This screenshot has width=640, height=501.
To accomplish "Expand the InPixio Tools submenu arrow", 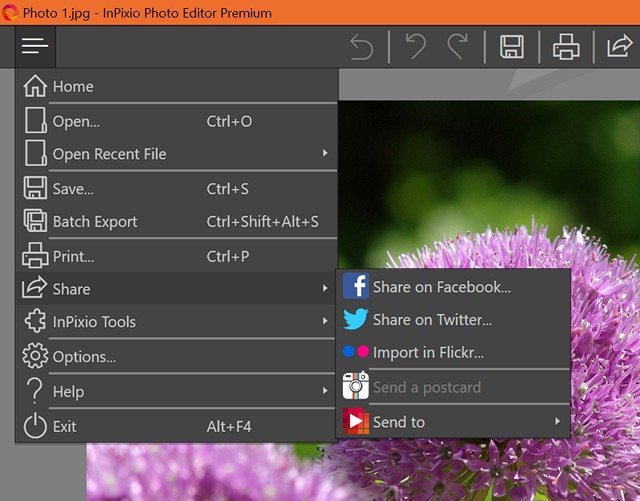I will 325,321.
